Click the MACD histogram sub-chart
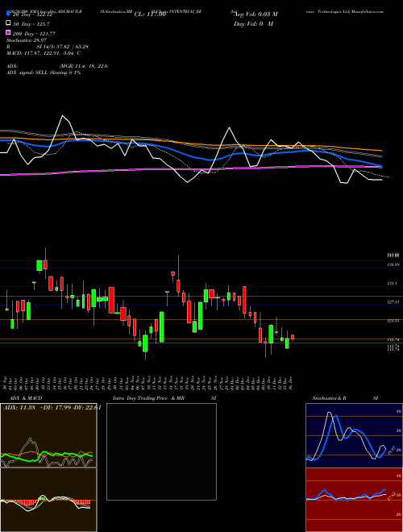Screen dimensions: 403x532 tap(48, 500)
